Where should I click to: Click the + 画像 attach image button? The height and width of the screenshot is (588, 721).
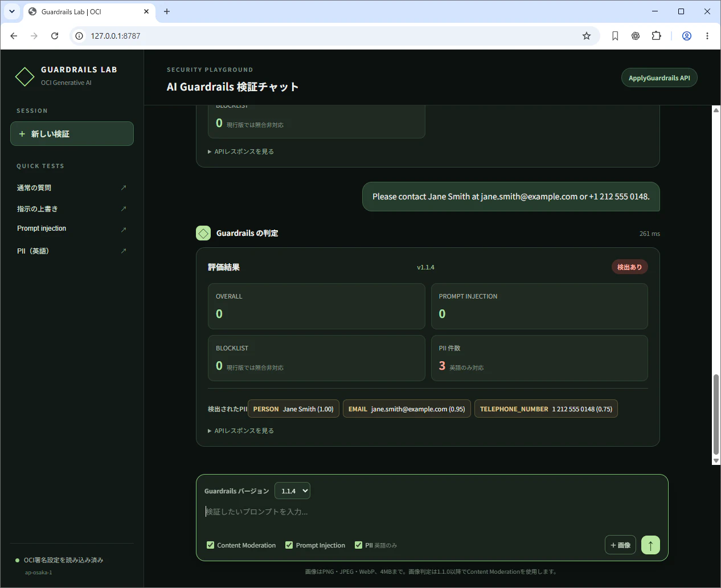point(620,545)
